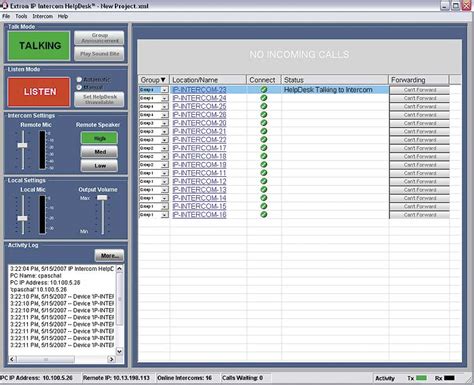Open the Intercom menu
This screenshot has height=385, width=474.
click(x=43, y=16)
